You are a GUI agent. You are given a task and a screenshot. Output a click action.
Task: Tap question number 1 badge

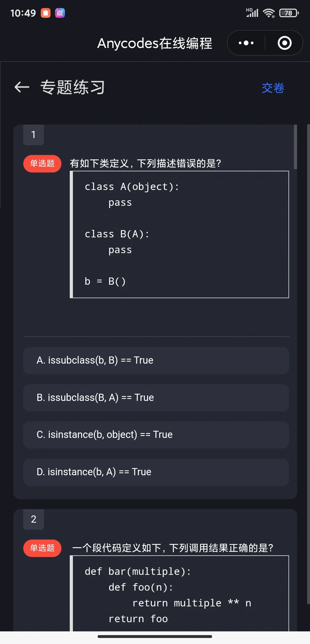pos(34,135)
